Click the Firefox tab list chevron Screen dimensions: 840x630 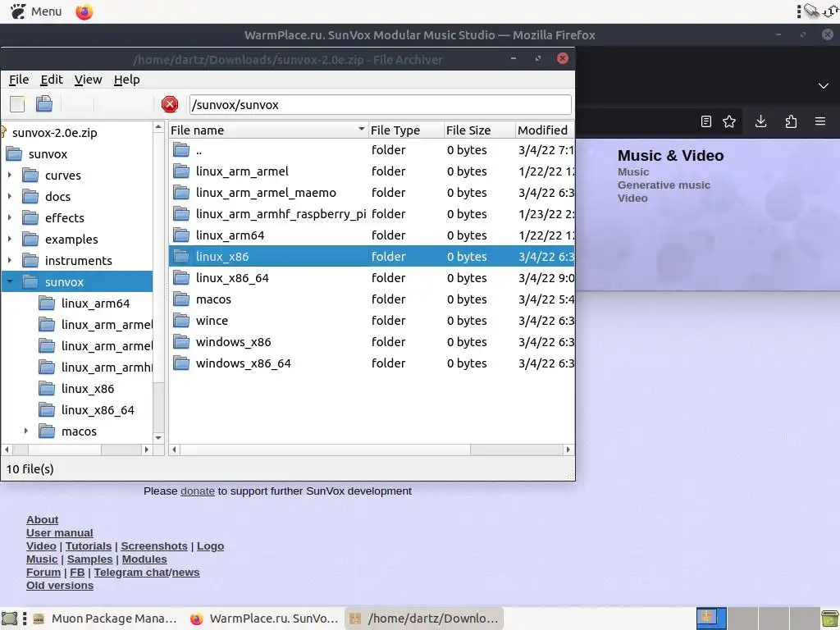[x=824, y=85]
